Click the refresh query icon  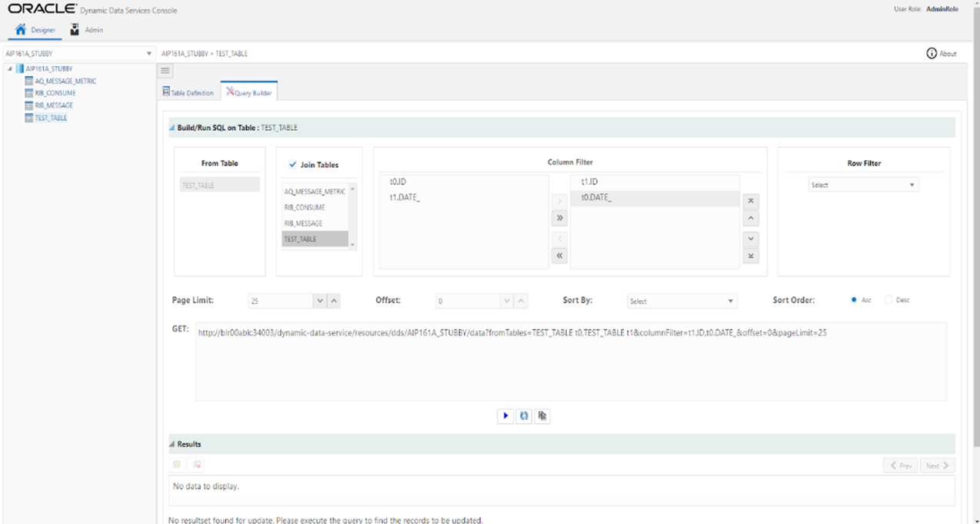point(524,416)
